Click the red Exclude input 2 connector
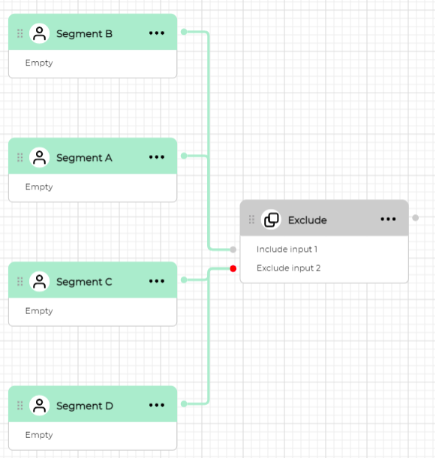This screenshot has height=458, width=435. tap(233, 268)
